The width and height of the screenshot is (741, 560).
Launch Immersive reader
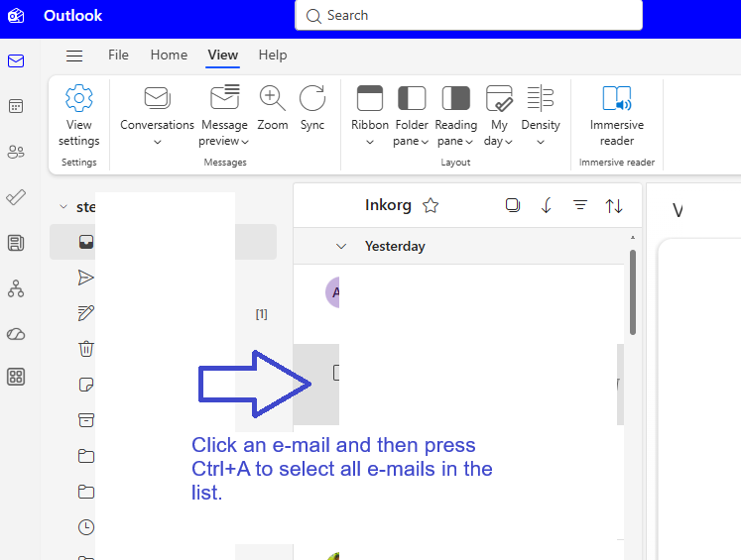[x=616, y=115]
